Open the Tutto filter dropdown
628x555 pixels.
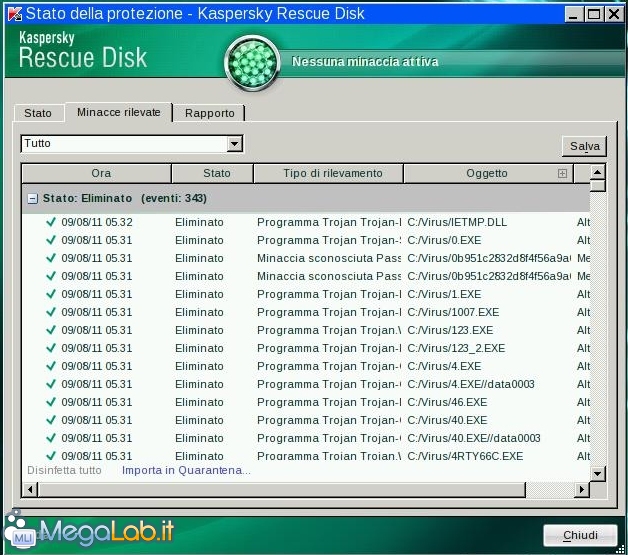234,143
